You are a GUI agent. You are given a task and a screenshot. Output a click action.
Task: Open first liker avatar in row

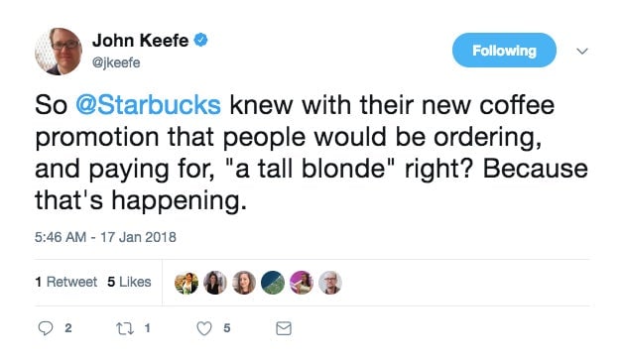[187, 283]
